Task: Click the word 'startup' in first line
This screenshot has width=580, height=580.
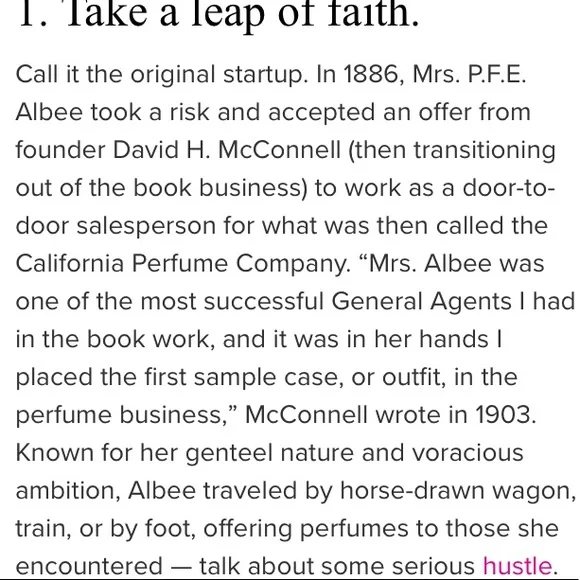Action: pyautogui.click(x=265, y=75)
